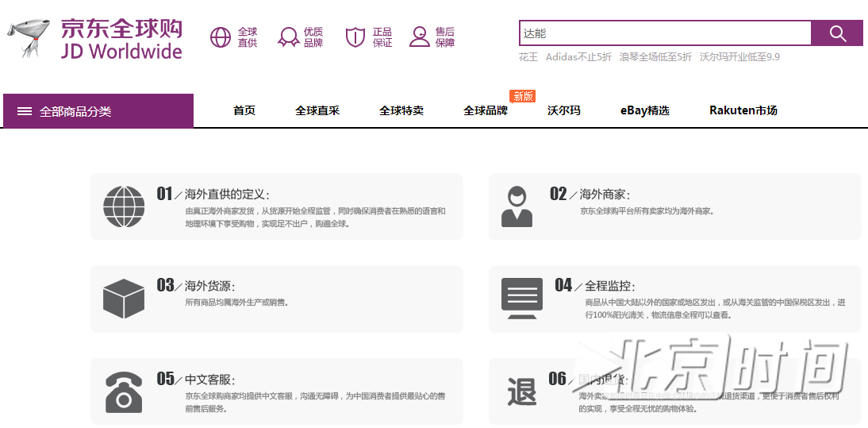Image resolution: width=868 pixels, height=428 pixels.
Task: Click the 售后保障 customer service icon
Action: [420, 37]
